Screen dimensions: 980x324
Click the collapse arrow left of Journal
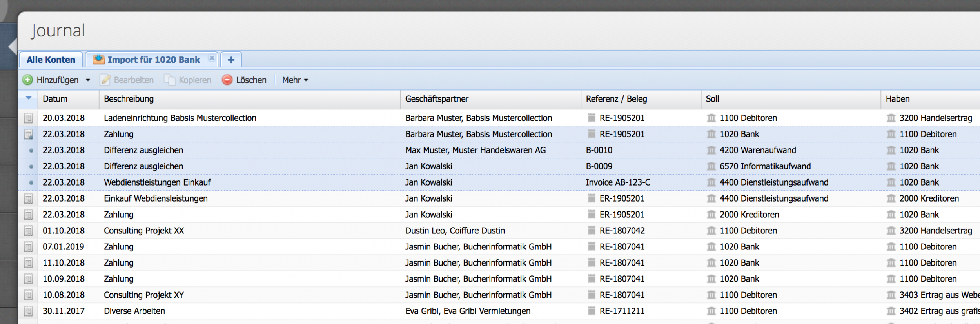click(x=12, y=47)
